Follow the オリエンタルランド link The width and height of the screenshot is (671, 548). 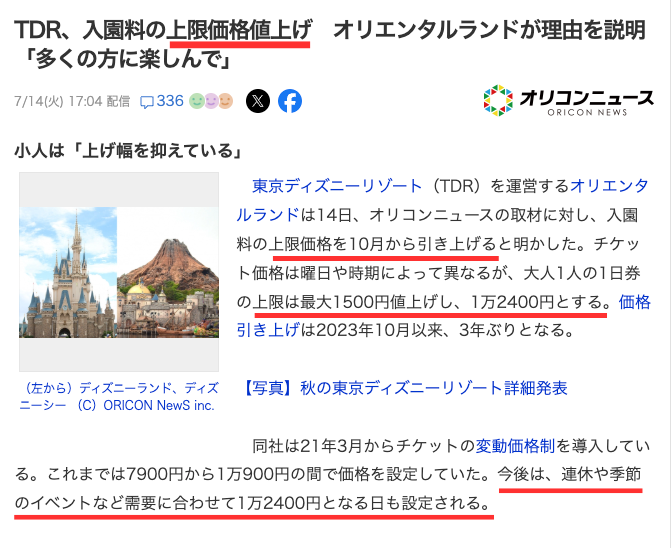443,200
